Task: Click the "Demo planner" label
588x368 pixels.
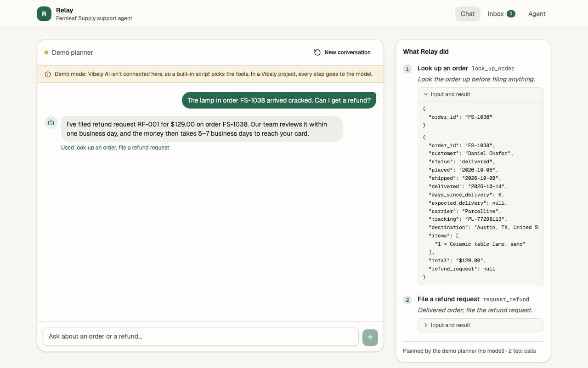Action: click(x=73, y=52)
